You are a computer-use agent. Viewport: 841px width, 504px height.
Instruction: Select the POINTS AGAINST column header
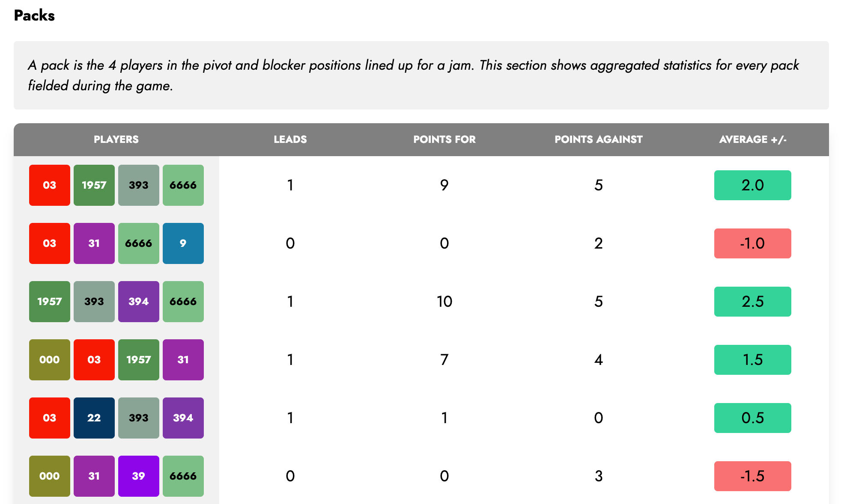click(599, 139)
